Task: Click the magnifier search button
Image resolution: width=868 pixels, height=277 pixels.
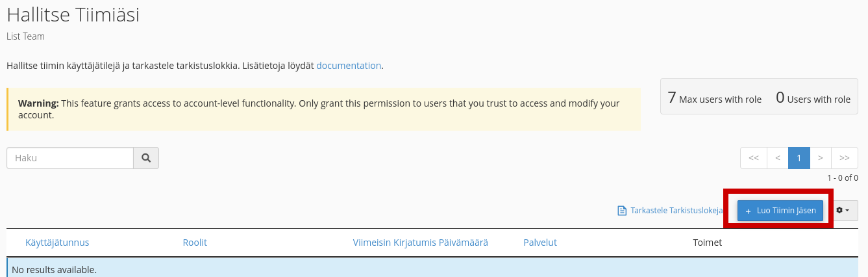Action: [x=146, y=158]
